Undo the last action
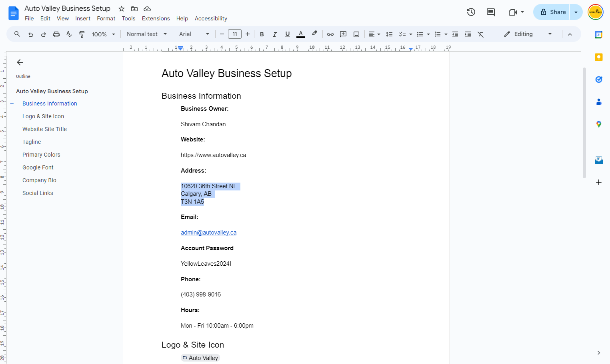 [31, 34]
